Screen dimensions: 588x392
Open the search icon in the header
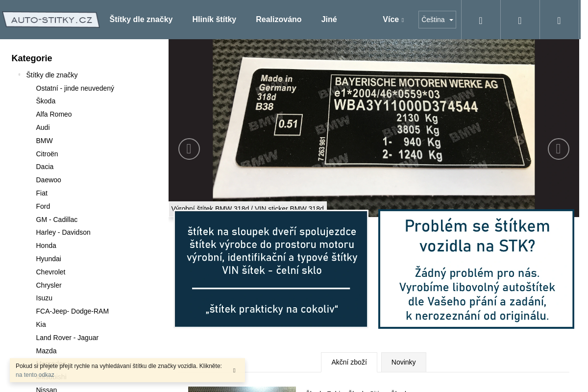point(480,20)
